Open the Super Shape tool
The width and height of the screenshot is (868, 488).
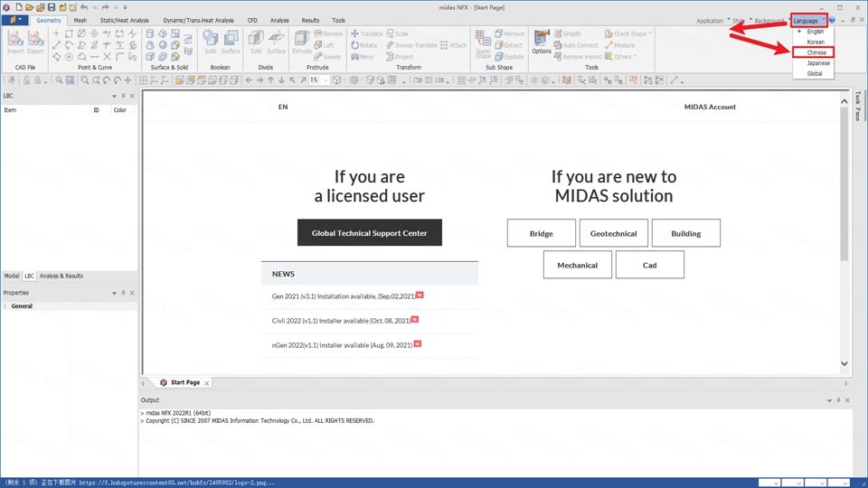coord(483,44)
